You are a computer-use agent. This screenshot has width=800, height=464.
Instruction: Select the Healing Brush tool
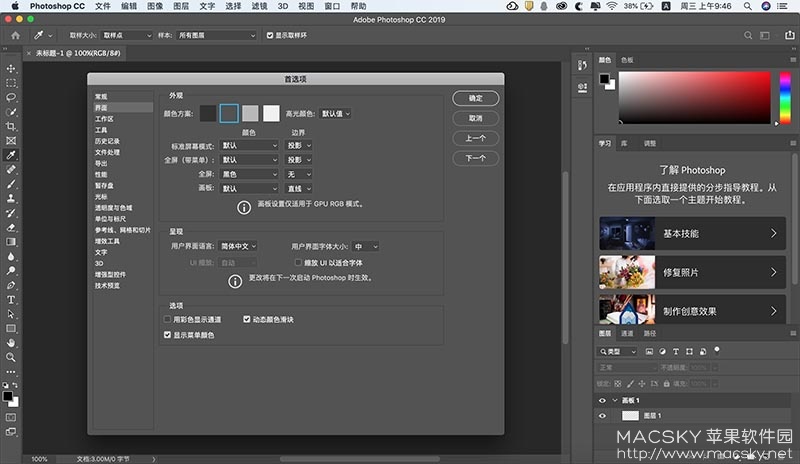11,169
